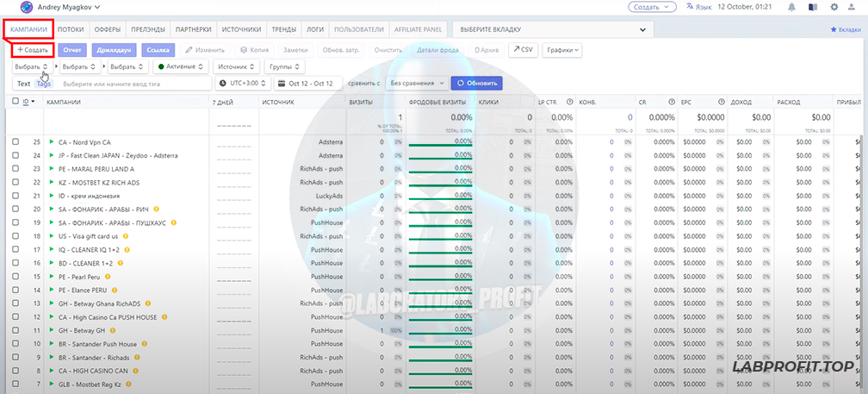
Task: Check the box for campaign 25
Action: pyautogui.click(x=15, y=141)
